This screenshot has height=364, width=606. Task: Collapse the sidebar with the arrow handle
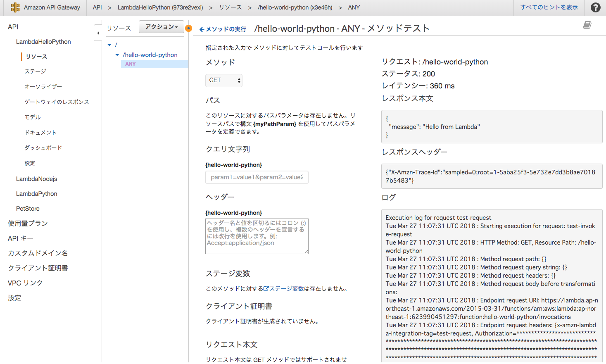coord(98,33)
